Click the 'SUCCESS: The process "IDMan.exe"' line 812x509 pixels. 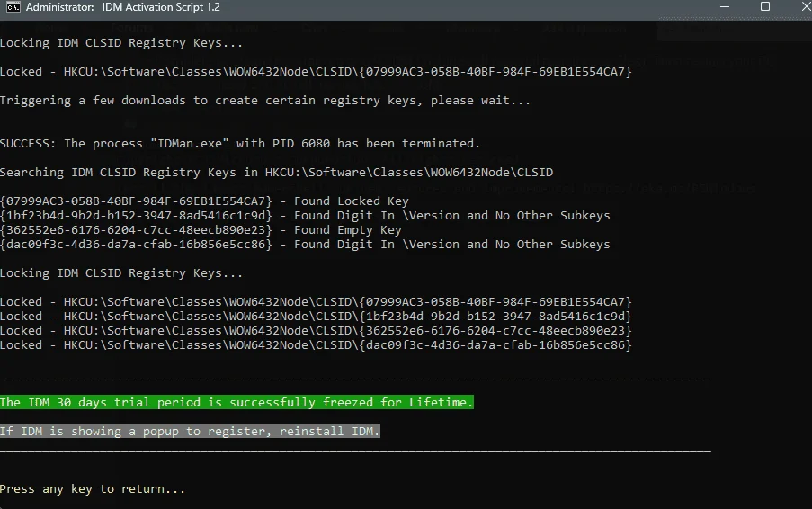click(x=240, y=143)
